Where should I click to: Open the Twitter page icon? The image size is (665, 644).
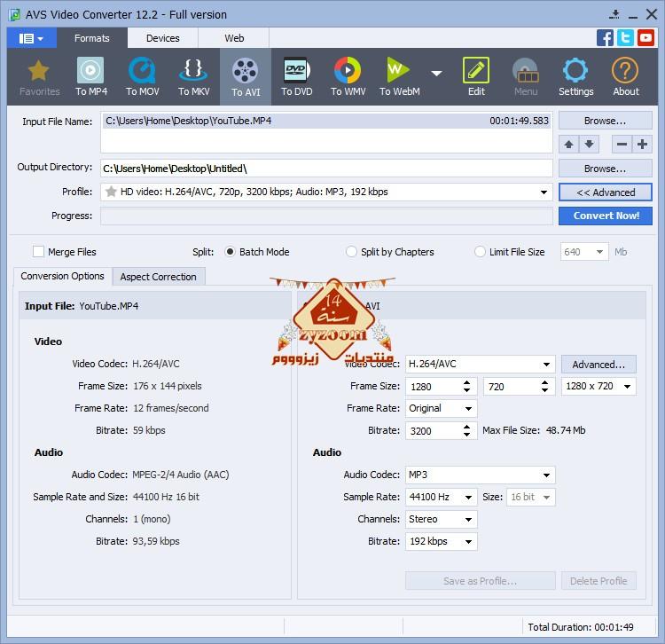(x=625, y=38)
